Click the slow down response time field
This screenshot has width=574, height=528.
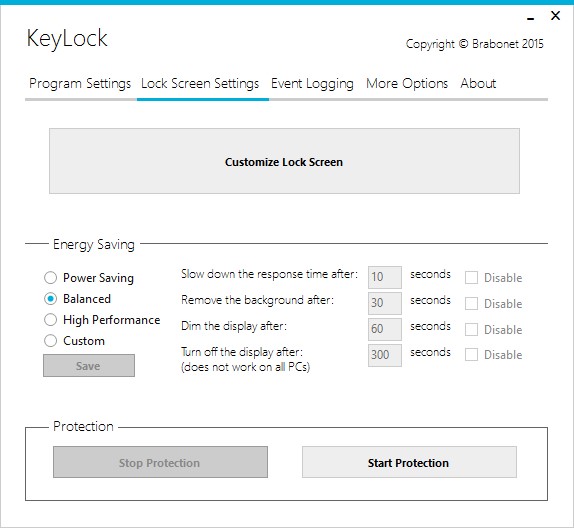click(385, 277)
